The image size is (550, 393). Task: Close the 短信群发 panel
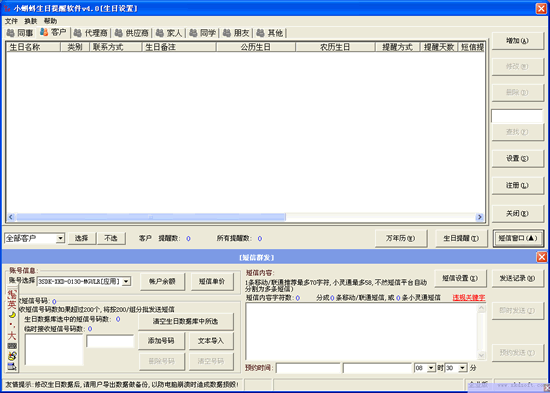click(x=542, y=257)
